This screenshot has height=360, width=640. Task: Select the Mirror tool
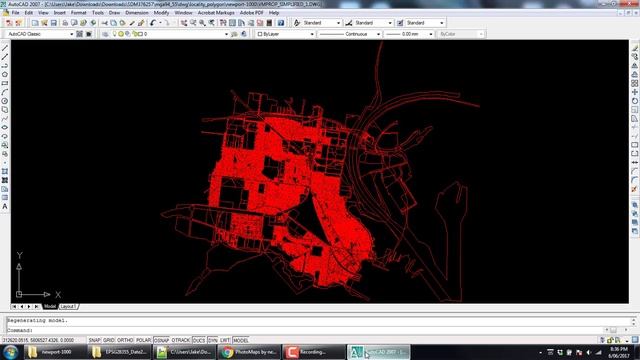(x=635, y=66)
